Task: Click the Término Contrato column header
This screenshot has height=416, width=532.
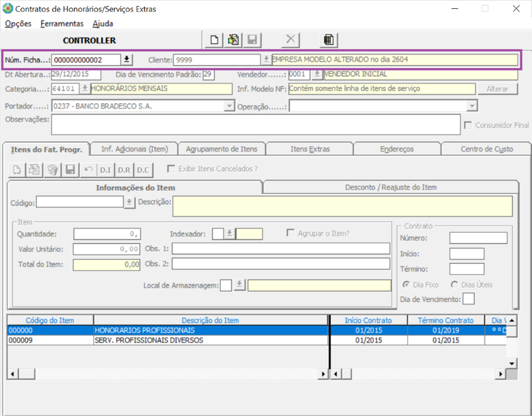Action: (446, 320)
